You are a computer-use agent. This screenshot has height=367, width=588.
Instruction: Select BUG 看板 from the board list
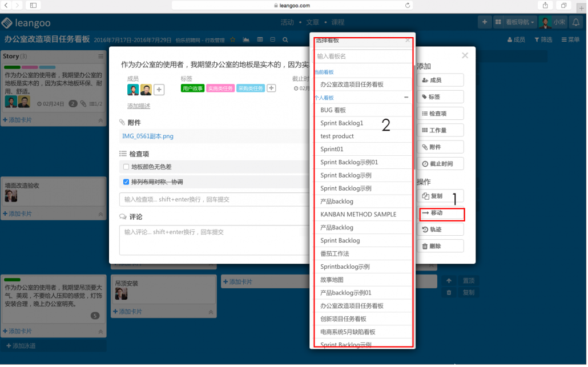click(x=333, y=110)
